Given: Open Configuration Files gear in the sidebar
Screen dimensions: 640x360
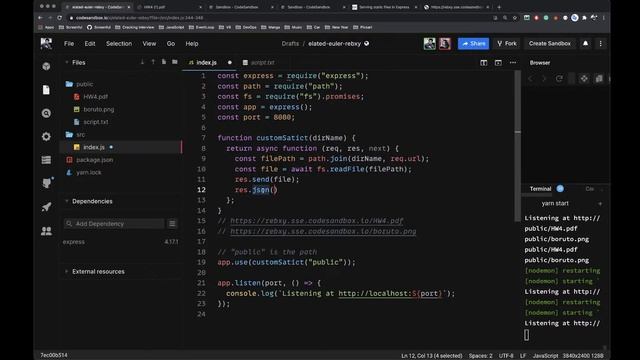Looking at the screenshot, I should coord(46,136).
